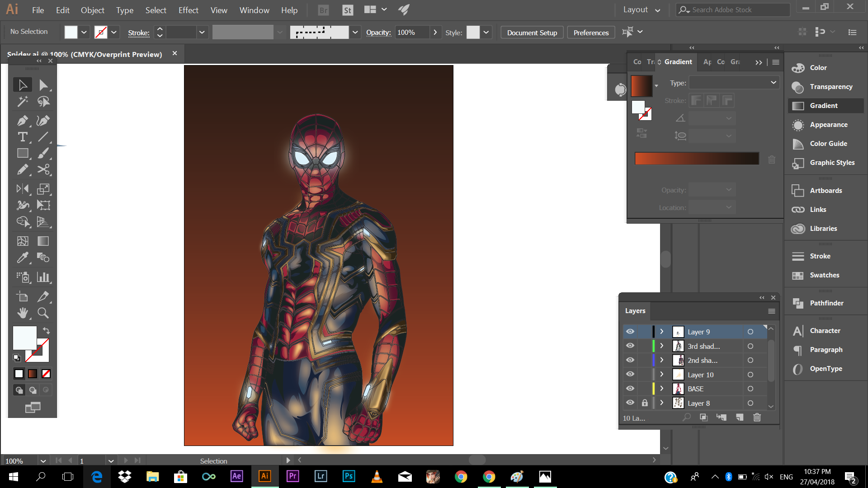Screen dimensions: 868x488
Task: Expand the 3rd shad... layer
Action: 662,346
